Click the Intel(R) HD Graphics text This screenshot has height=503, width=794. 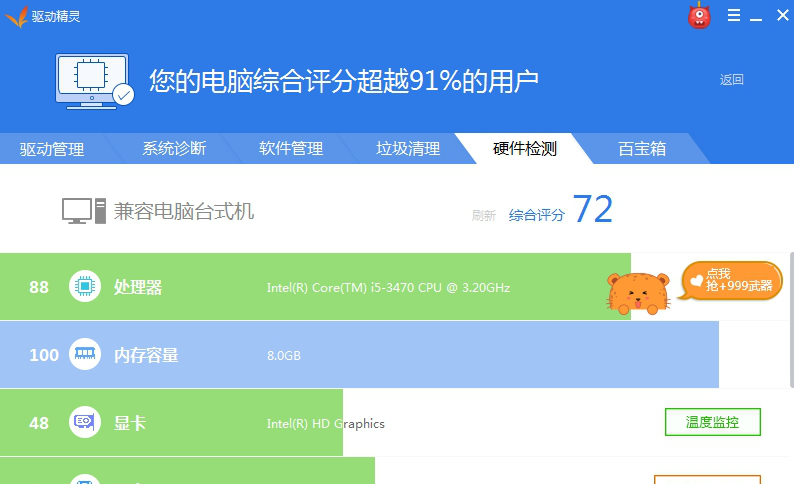coord(326,423)
